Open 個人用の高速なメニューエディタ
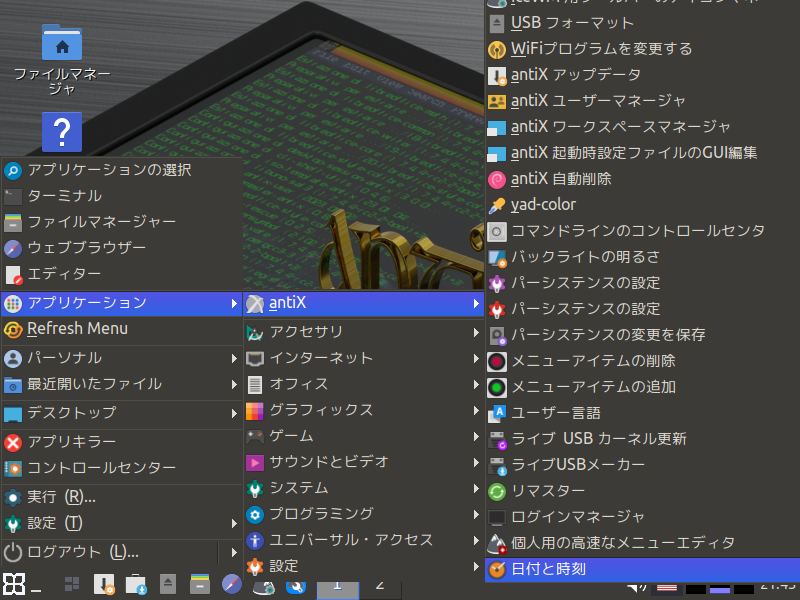 642,543
